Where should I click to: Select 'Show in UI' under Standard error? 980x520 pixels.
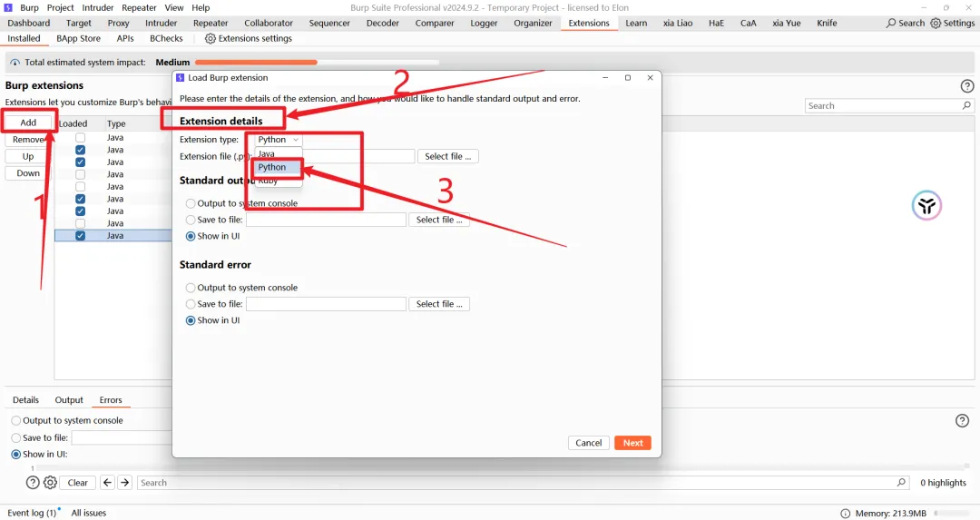[x=190, y=320]
